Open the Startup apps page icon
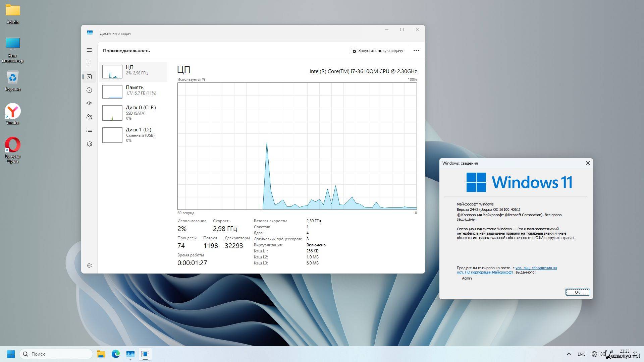644x362 pixels. 89,104
